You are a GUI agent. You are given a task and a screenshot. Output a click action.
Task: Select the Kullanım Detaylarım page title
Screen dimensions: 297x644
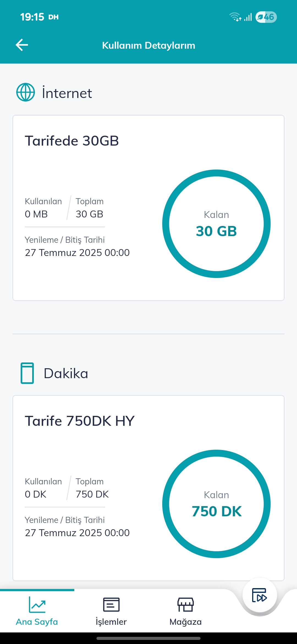coord(148,45)
